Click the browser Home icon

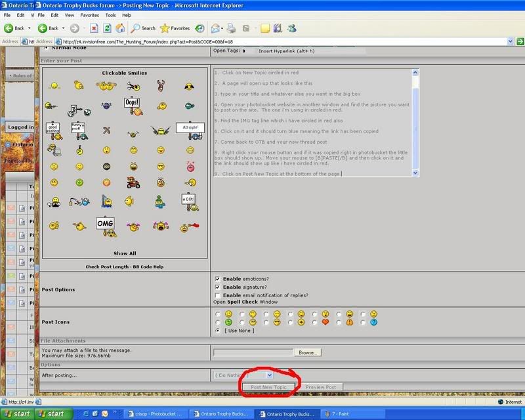point(121,28)
